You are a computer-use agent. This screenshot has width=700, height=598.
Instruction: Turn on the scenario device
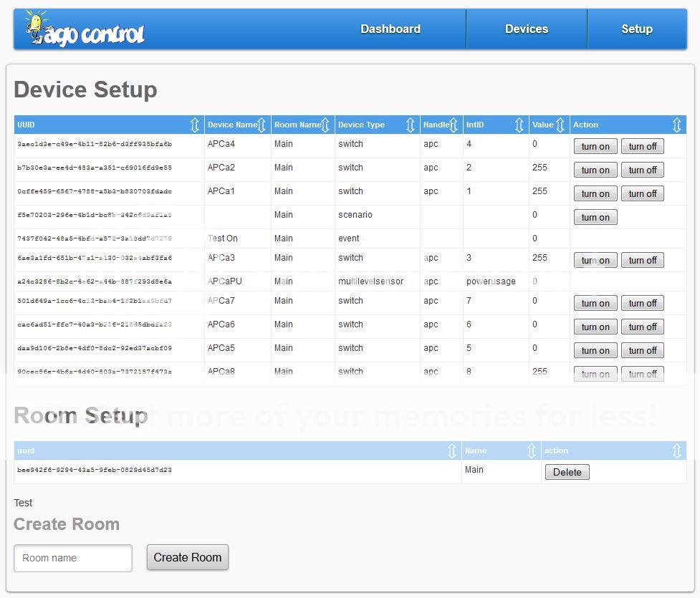point(595,218)
